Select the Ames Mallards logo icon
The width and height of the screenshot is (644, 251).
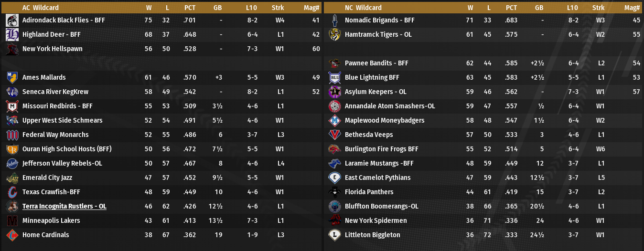(x=12, y=77)
